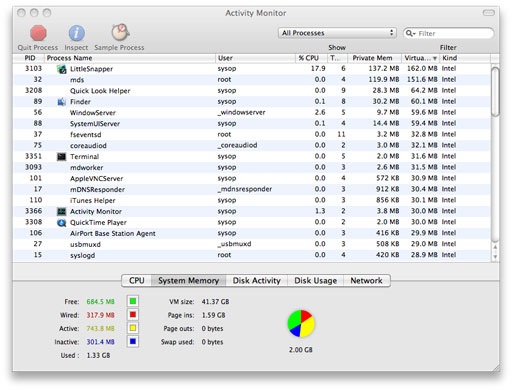Select the AppleVNCServer process row
Image resolution: width=512 pixels, height=390 pixels.
coord(252,178)
